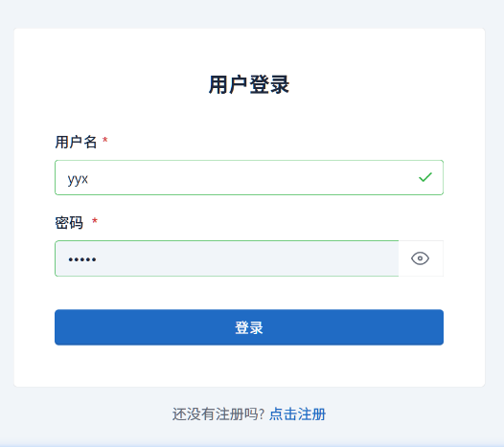
Task: Click the blue 登录 button
Action: [249, 327]
